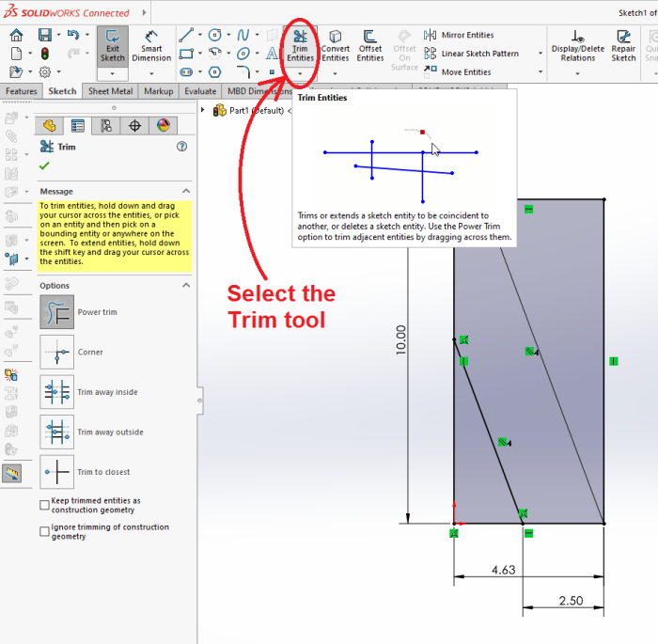The height and width of the screenshot is (644, 658).
Task: Select the 4.63 horizontal dimension
Action: point(503,570)
